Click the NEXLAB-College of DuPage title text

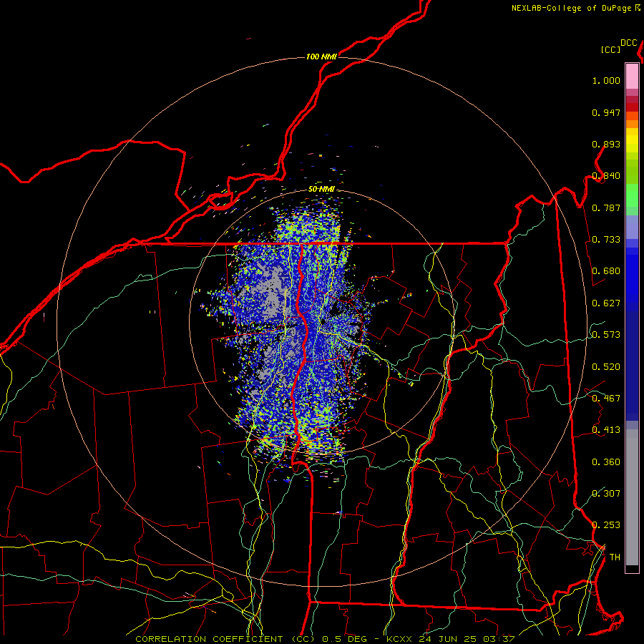coord(571,8)
